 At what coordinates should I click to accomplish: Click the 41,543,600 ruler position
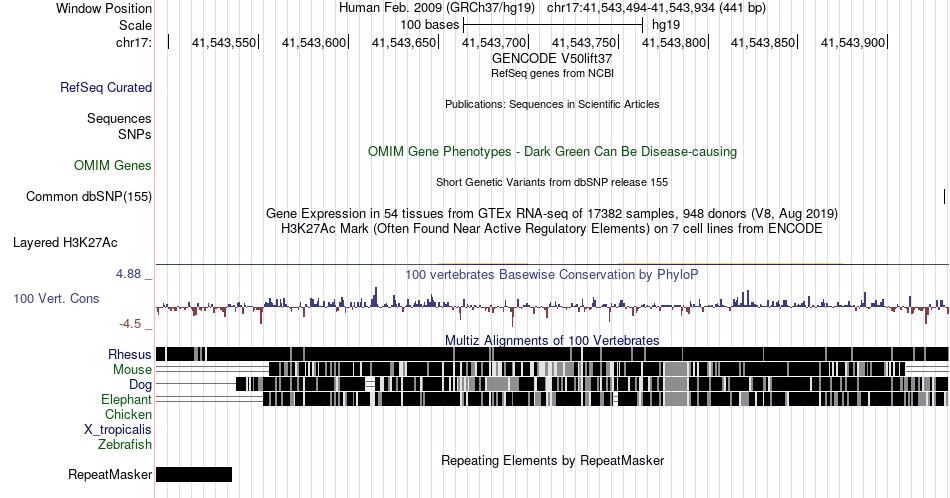point(314,42)
